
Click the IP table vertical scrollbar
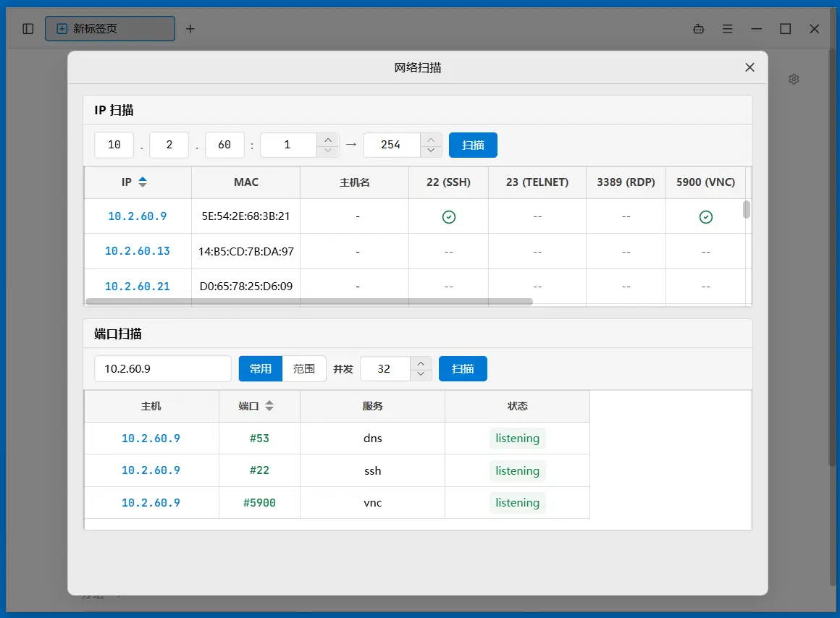pos(747,209)
